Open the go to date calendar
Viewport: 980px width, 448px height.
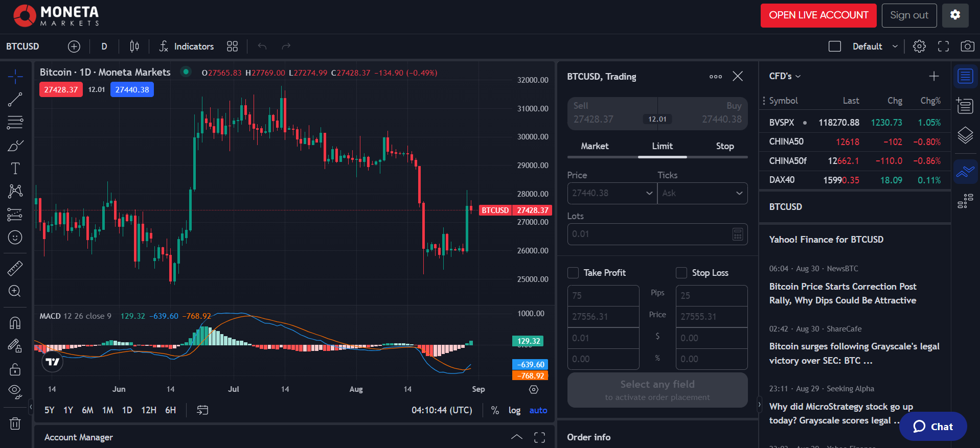[x=202, y=410]
